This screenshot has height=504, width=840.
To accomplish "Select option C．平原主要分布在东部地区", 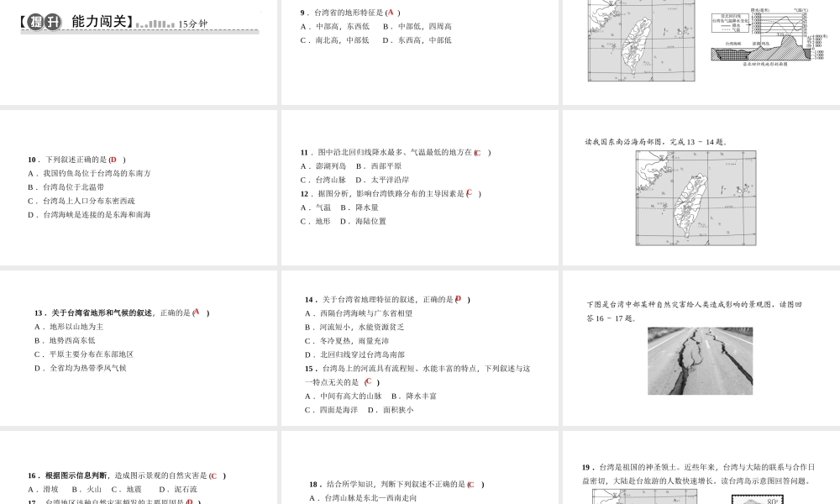I will point(84,354).
